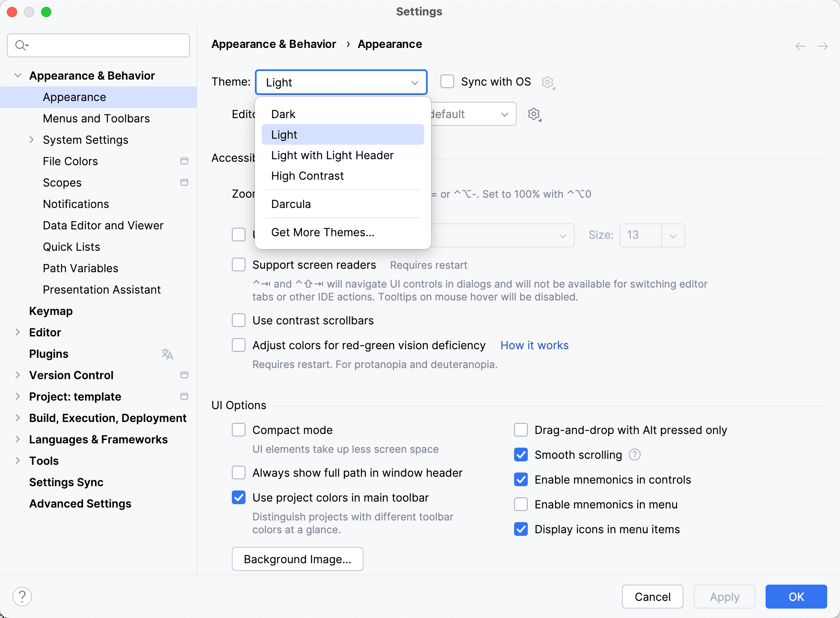Click the reset icon next to File Colors
The width and height of the screenshot is (840, 618).
pos(184,161)
